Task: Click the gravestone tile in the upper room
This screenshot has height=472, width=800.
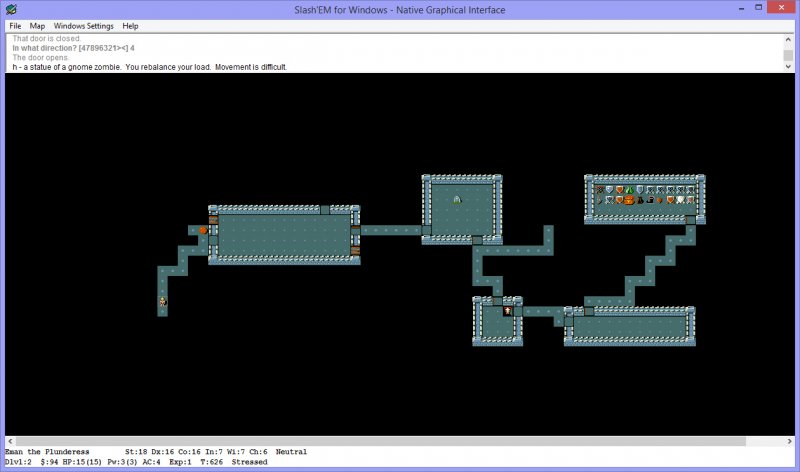Action: tap(457, 200)
